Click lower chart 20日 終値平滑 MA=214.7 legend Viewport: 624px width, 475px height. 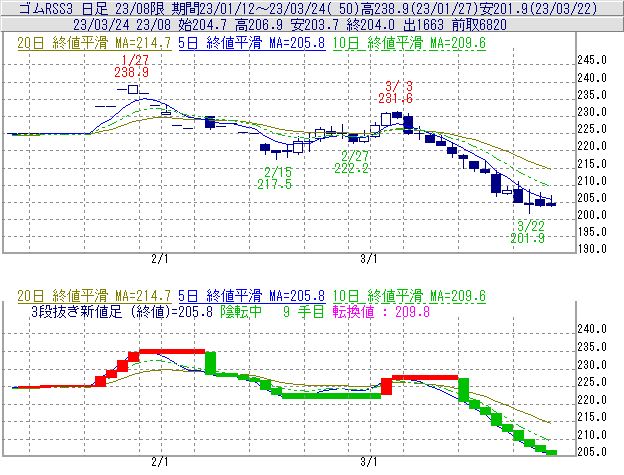pos(94,296)
